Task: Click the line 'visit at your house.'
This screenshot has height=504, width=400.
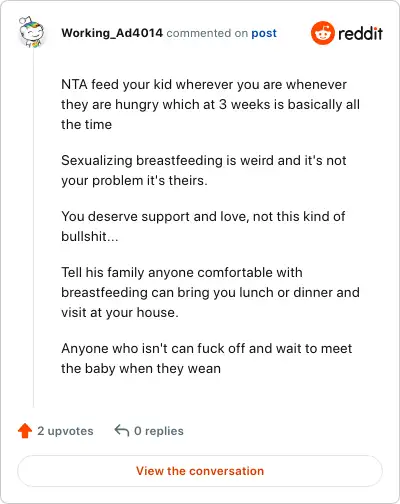Action: pyautogui.click(x=120, y=313)
